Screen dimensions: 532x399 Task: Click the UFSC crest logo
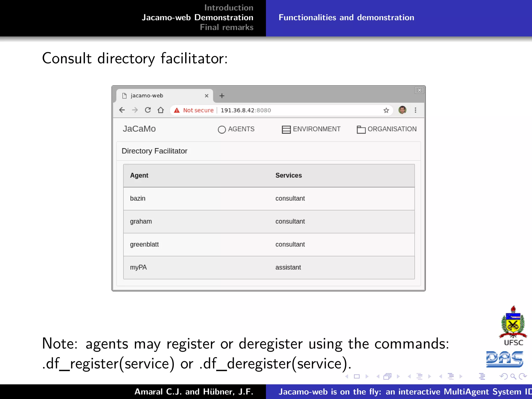(x=513, y=326)
